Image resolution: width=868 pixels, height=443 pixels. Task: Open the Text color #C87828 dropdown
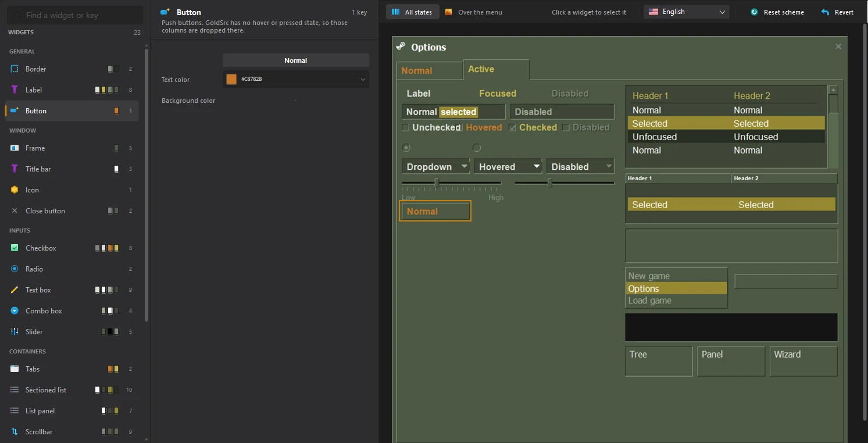296,79
